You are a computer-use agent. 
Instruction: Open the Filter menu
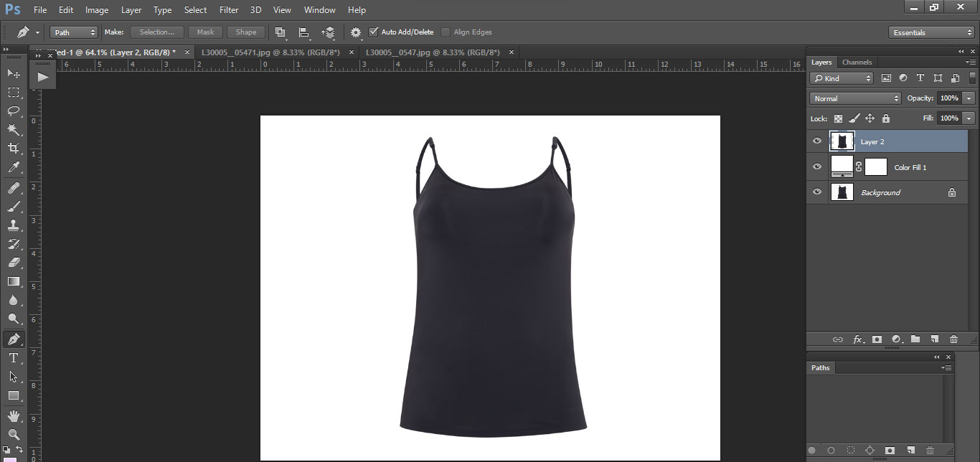coord(229,10)
